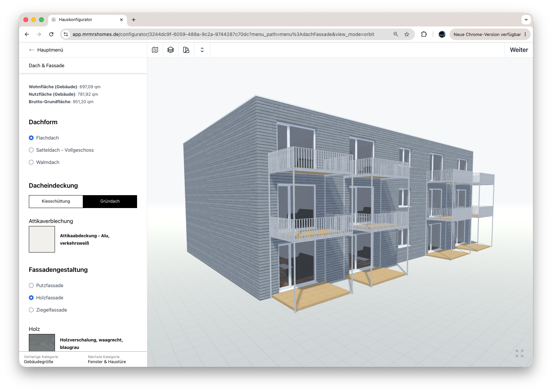Open the tab search dropdown arrow

(526, 20)
